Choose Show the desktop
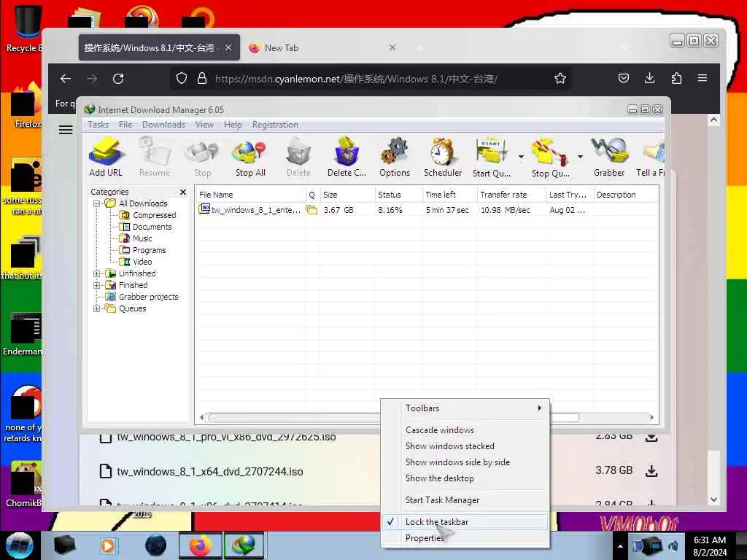 point(465,478)
